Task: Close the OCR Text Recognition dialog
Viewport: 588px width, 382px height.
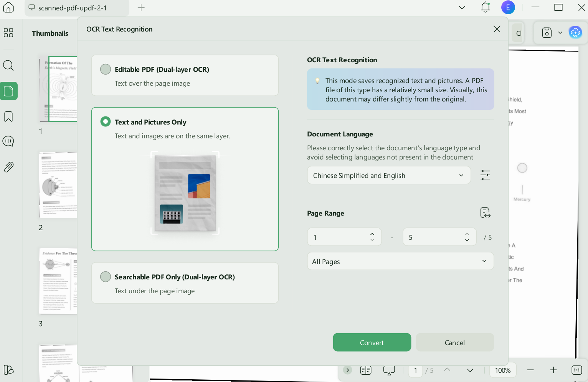Action: (x=497, y=29)
